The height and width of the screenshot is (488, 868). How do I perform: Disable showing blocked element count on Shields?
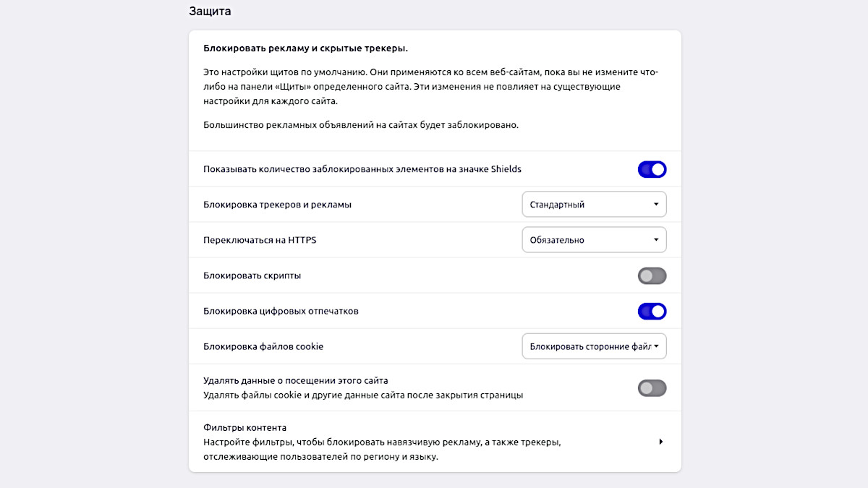pyautogui.click(x=652, y=168)
